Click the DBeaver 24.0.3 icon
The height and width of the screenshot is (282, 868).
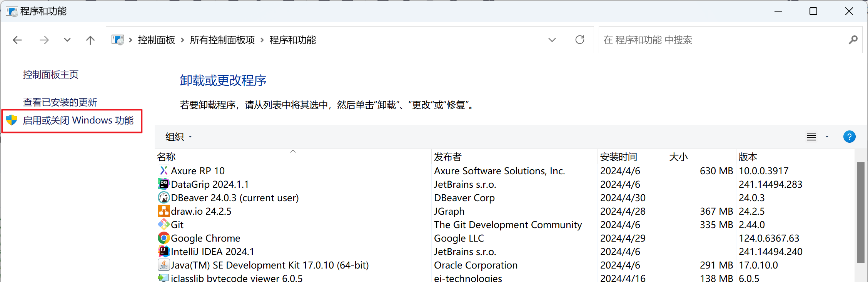click(x=164, y=197)
